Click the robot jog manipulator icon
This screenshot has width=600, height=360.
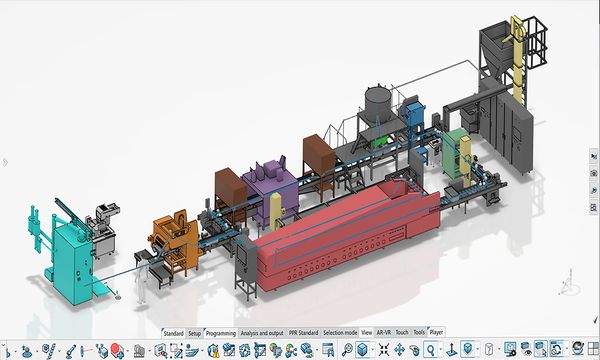tap(27, 350)
